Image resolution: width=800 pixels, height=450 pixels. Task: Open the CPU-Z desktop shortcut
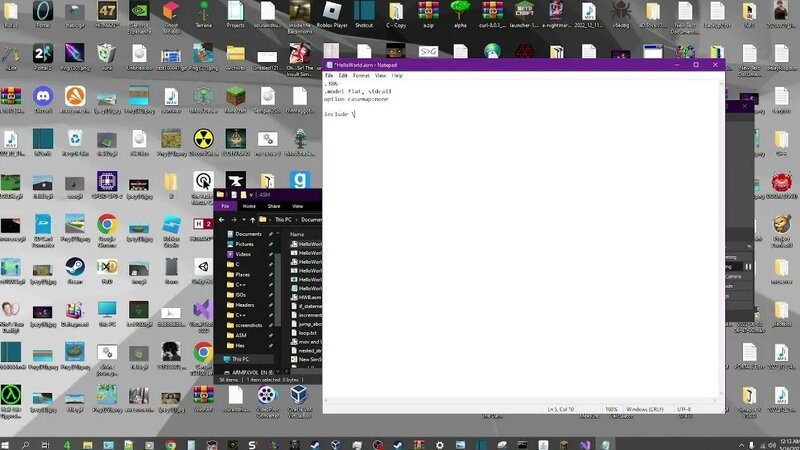coord(107,185)
